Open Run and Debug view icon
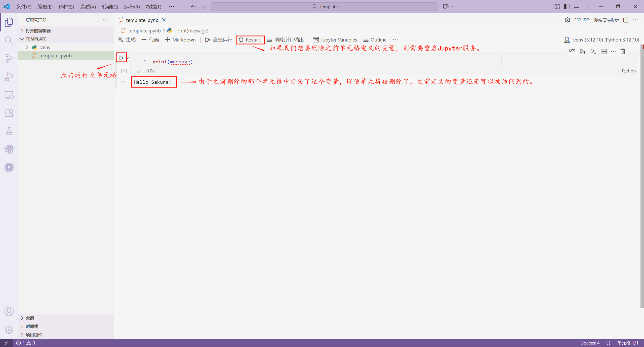The height and width of the screenshot is (347, 644). (x=9, y=77)
